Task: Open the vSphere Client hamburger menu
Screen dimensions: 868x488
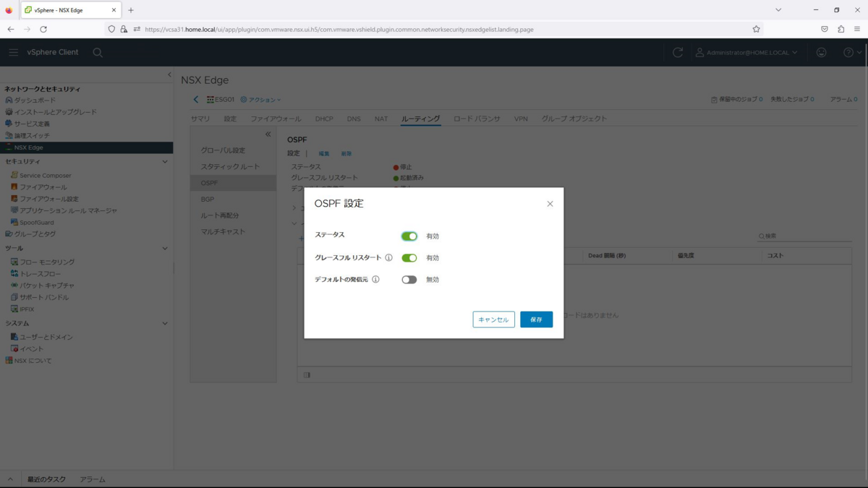Action: pyautogui.click(x=13, y=53)
